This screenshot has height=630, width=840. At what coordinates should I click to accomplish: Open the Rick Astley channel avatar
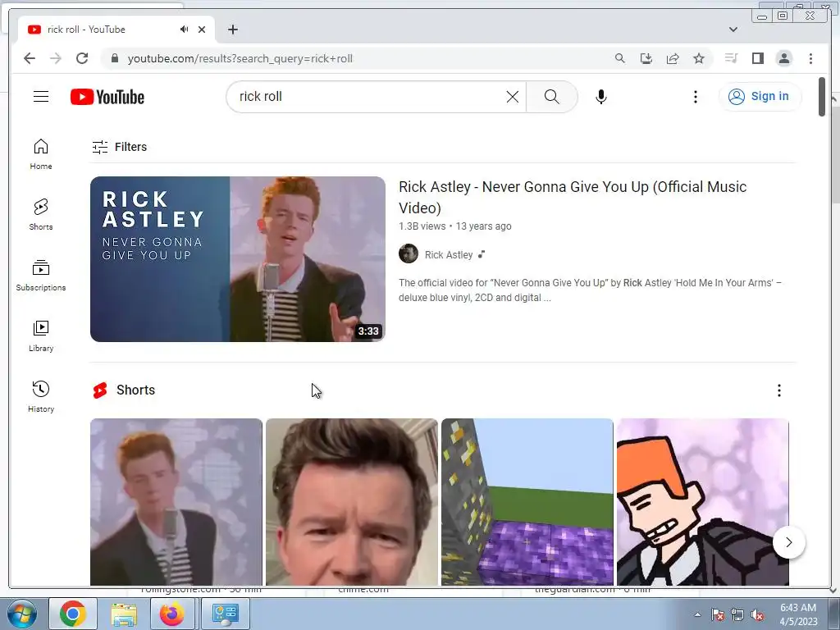(x=409, y=254)
